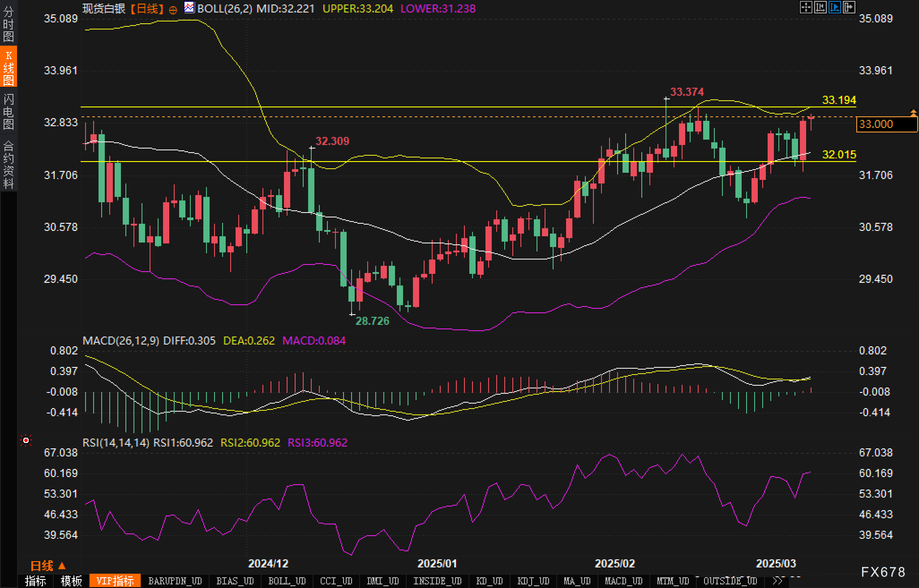Click the gray axis-chart icon beside the crosshair

point(820,7)
